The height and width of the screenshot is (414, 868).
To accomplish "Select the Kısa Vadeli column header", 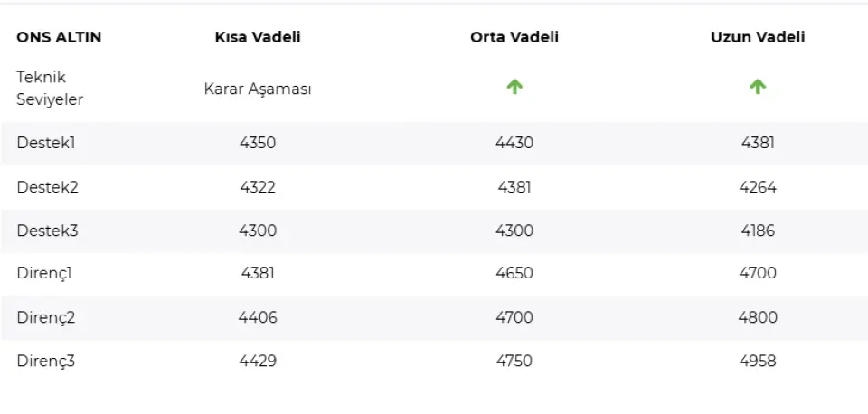I will (x=258, y=37).
